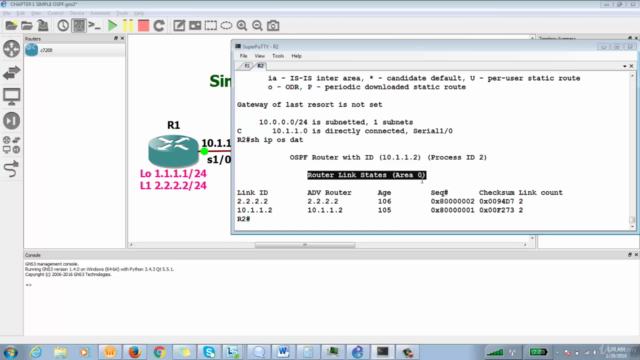Click highlighted 'Router Link States (Area 0)' text
Viewport: 640px width, 360px height.
click(x=367, y=175)
